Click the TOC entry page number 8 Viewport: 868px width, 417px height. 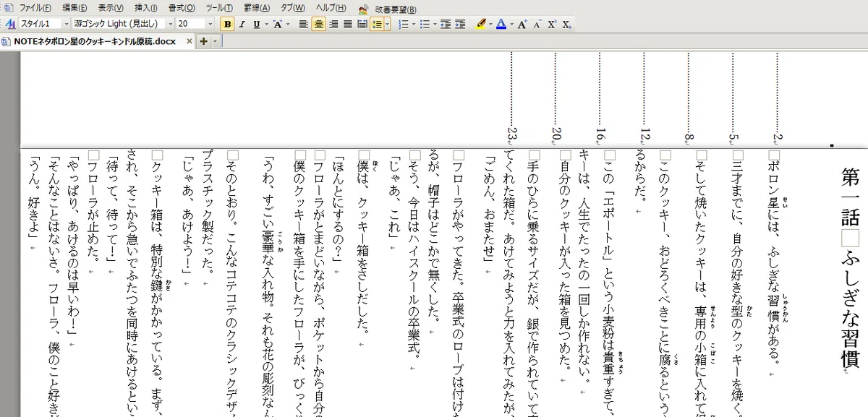pos(688,137)
